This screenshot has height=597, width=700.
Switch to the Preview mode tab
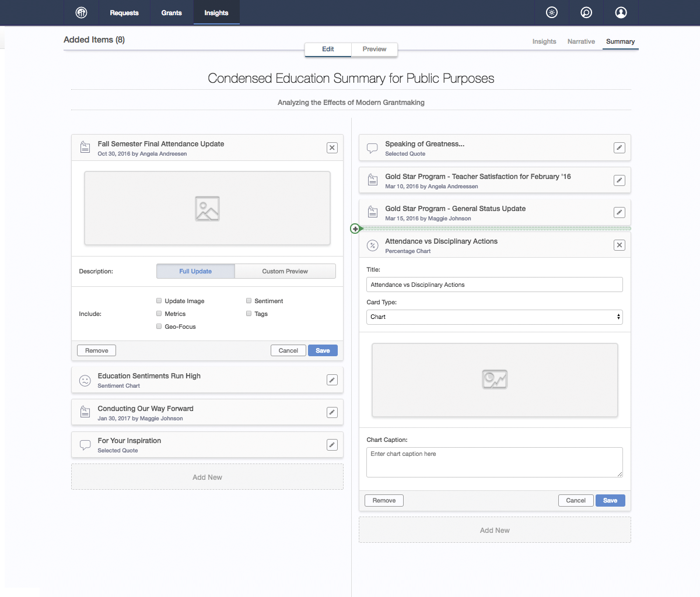pos(374,49)
